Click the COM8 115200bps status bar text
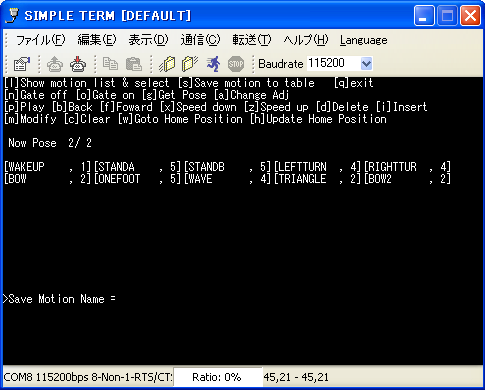This screenshot has height=390, width=485. pyautogui.click(x=88, y=377)
